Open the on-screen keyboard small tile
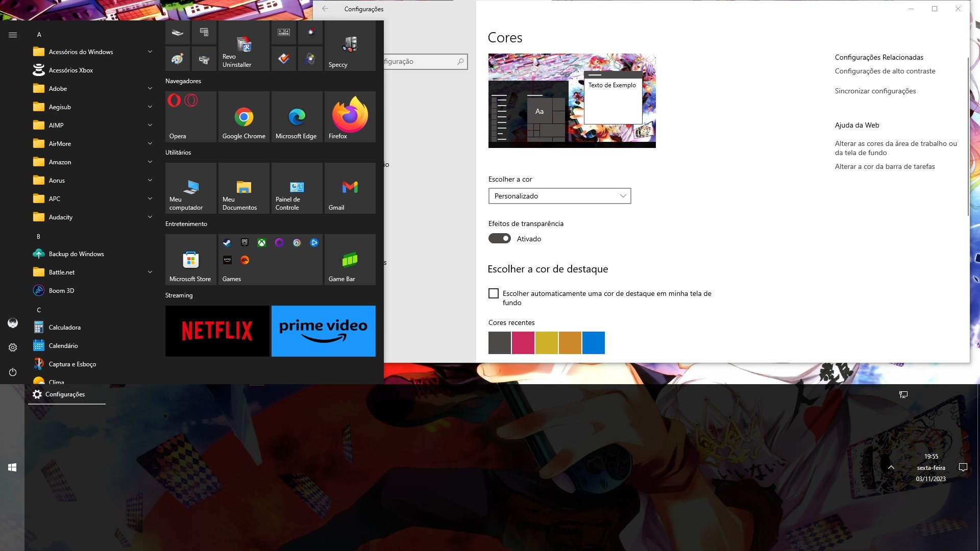Screen dimensions: 980x551 click(204, 33)
